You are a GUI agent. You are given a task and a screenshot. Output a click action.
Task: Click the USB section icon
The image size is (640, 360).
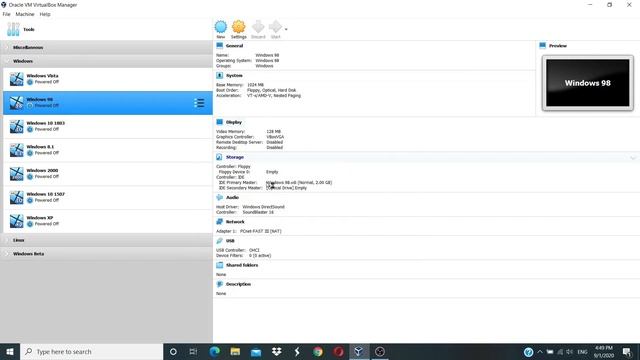(x=220, y=241)
